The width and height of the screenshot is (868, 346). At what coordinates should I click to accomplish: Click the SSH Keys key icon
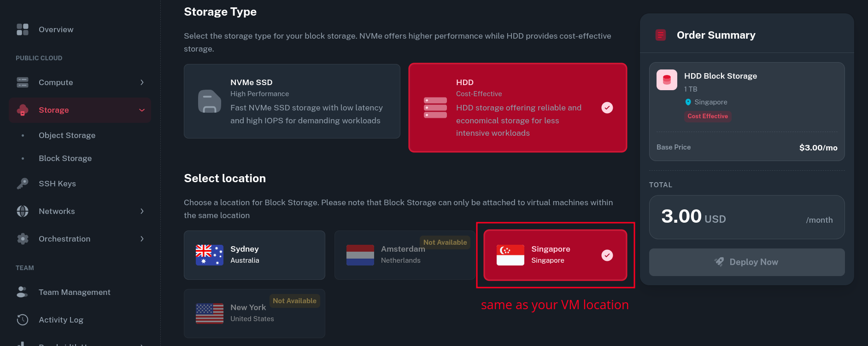[x=23, y=184]
